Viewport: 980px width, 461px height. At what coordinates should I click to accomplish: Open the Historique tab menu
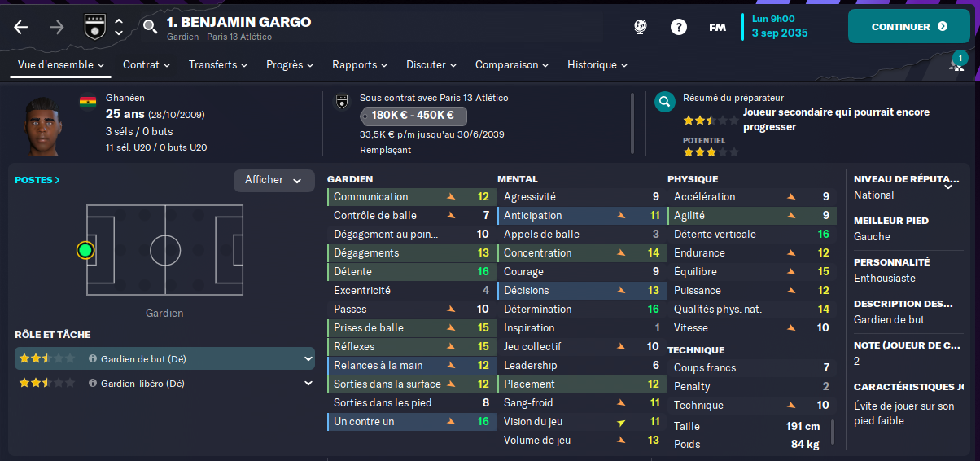[597, 64]
